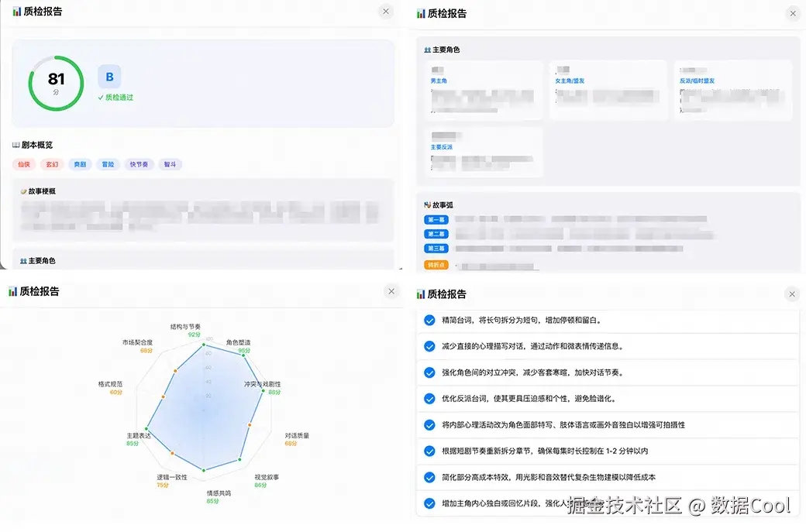The image size is (806, 532).
Task: Click the B grade badge
Action: (x=109, y=76)
